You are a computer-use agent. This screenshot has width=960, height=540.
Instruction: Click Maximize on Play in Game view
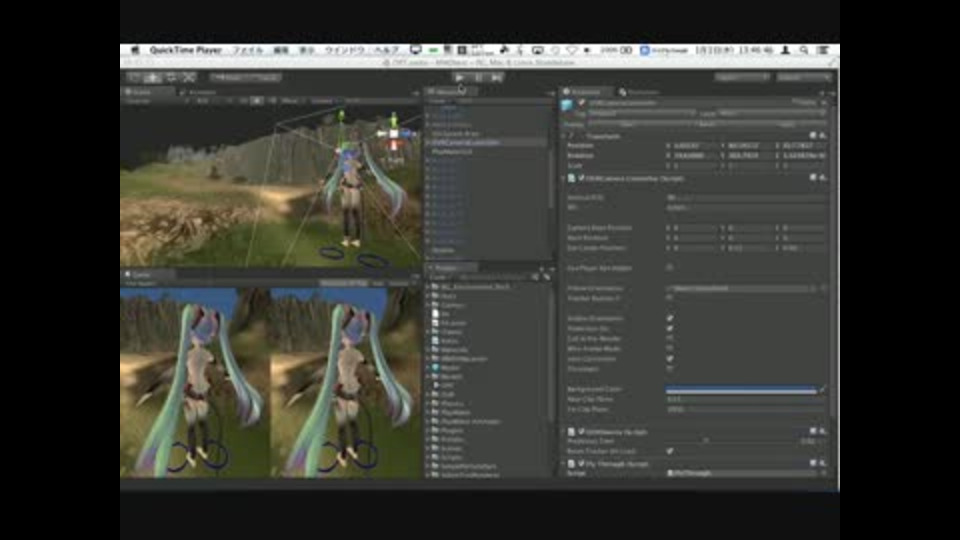pyautogui.click(x=343, y=283)
